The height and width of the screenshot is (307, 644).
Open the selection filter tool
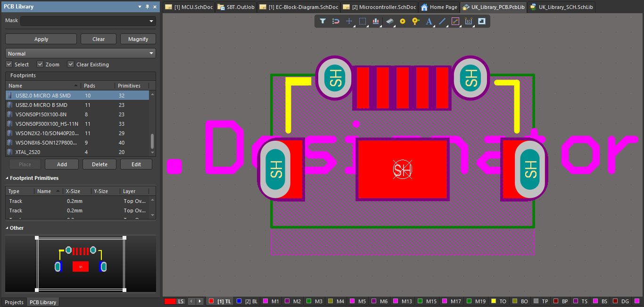pyautogui.click(x=323, y=21)
